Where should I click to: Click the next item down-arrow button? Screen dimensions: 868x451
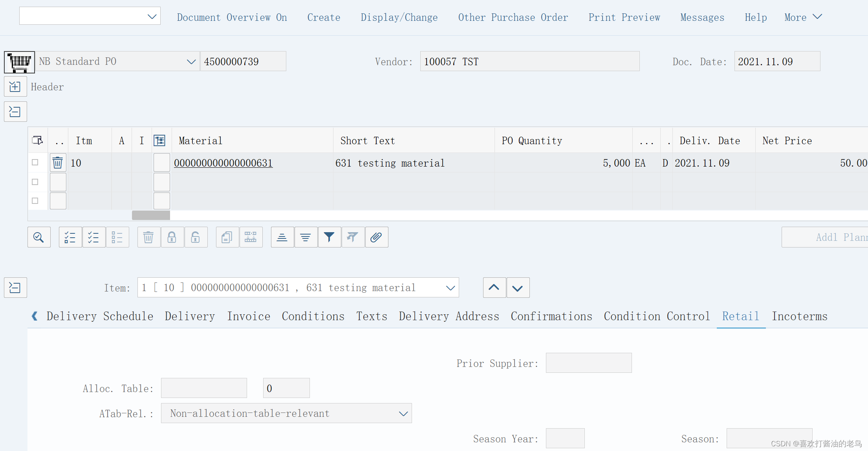tap(518, 288)
